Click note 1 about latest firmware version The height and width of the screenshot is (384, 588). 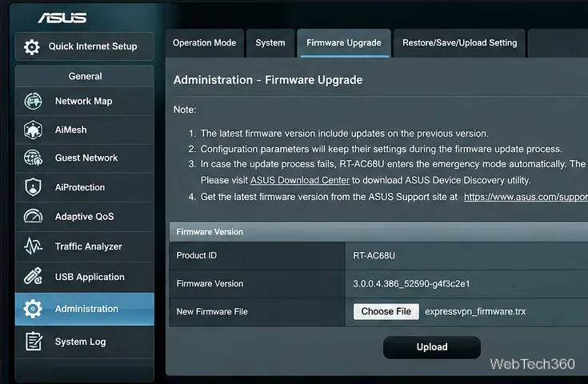pyautogui.click(x=344, y=134)
